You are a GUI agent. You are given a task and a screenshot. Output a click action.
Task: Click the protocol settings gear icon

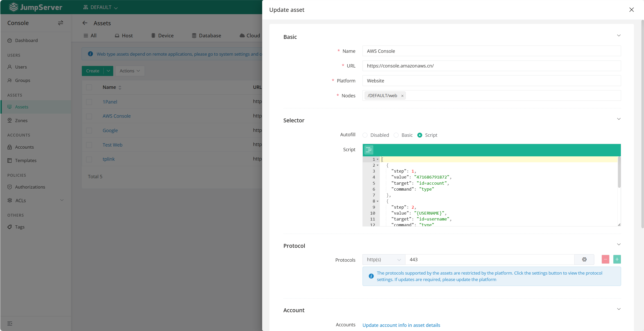coord(584,259)
